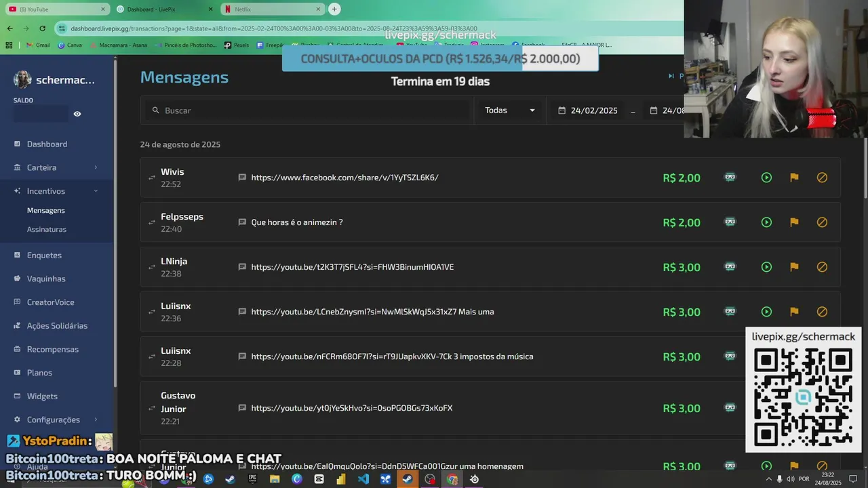This screenshot has width=868, height=488.
Task: Click the browser address bar URL
Action: coord(273,28)
